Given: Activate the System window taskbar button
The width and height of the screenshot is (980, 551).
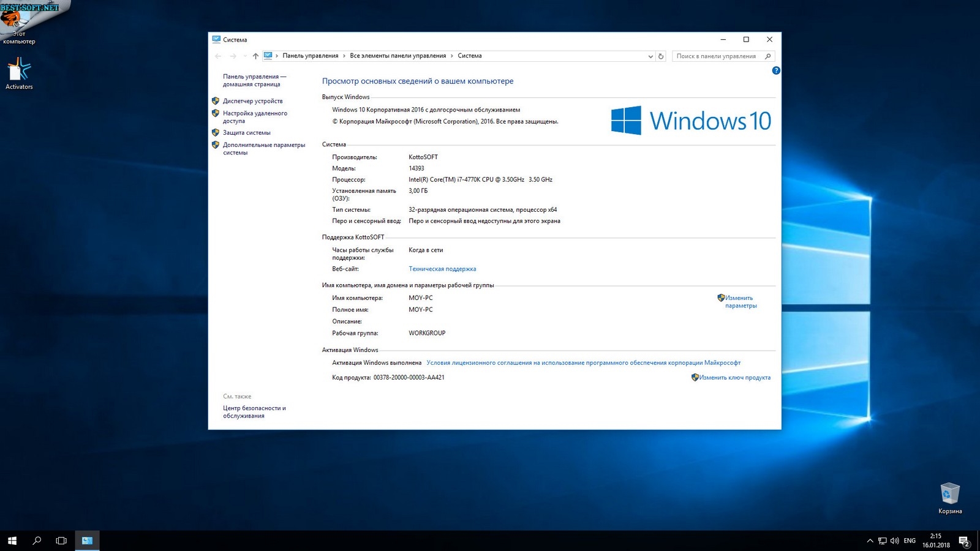Looking at the screenshot, I should 87,541.
